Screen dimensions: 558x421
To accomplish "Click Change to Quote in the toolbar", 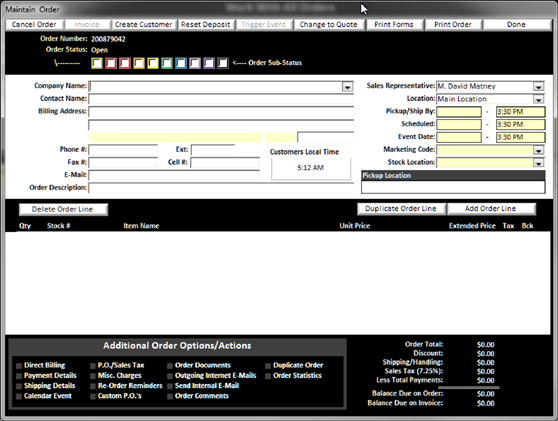I will coord(328,25).
